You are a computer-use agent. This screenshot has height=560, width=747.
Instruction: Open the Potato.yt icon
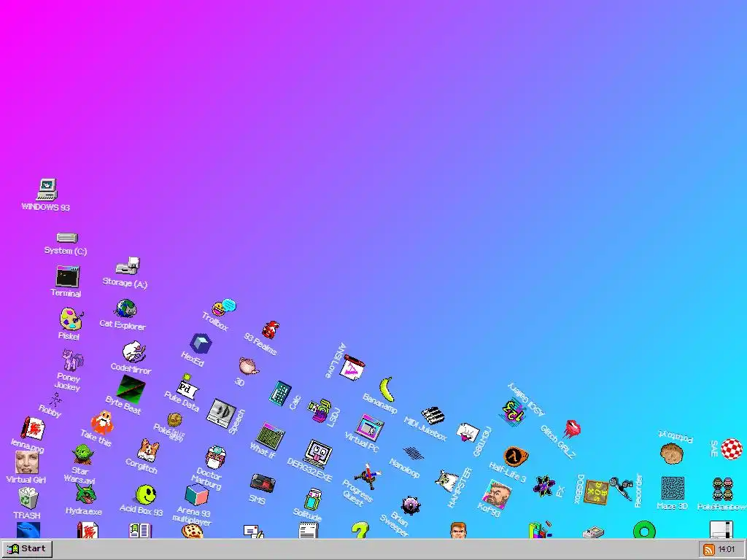[672, 453]
